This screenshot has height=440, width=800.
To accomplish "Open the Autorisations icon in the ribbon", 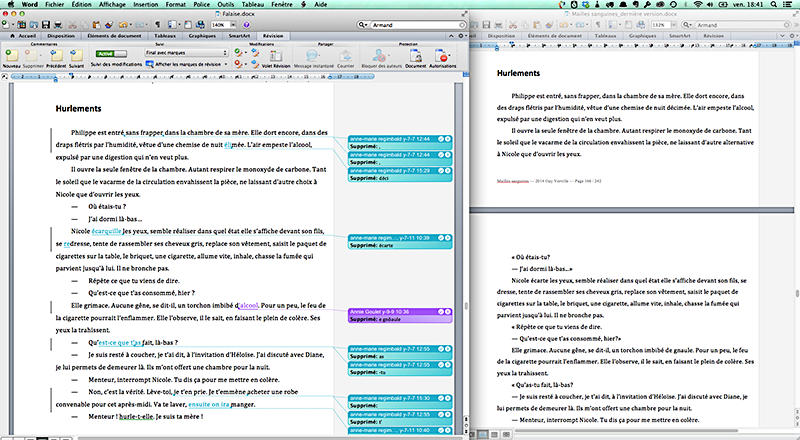I will [444, 54].
